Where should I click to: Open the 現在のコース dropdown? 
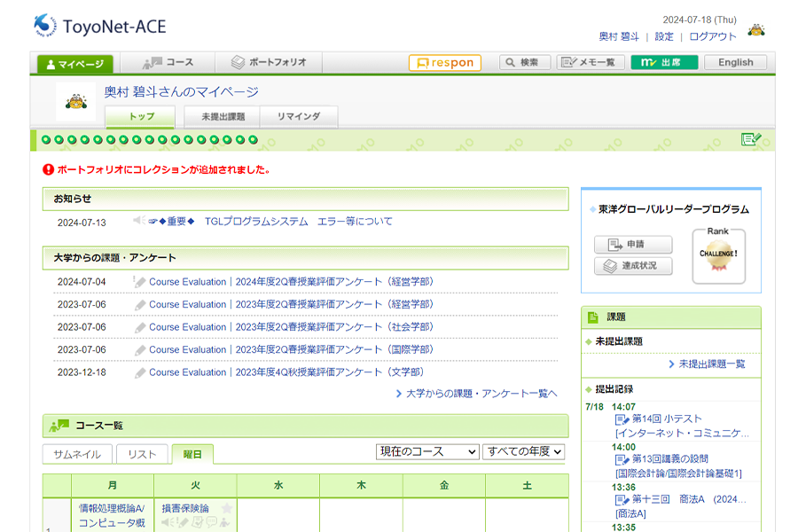427,451
